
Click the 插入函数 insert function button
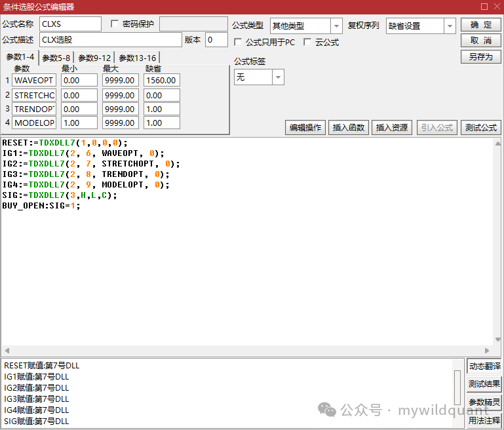point(349,128)
